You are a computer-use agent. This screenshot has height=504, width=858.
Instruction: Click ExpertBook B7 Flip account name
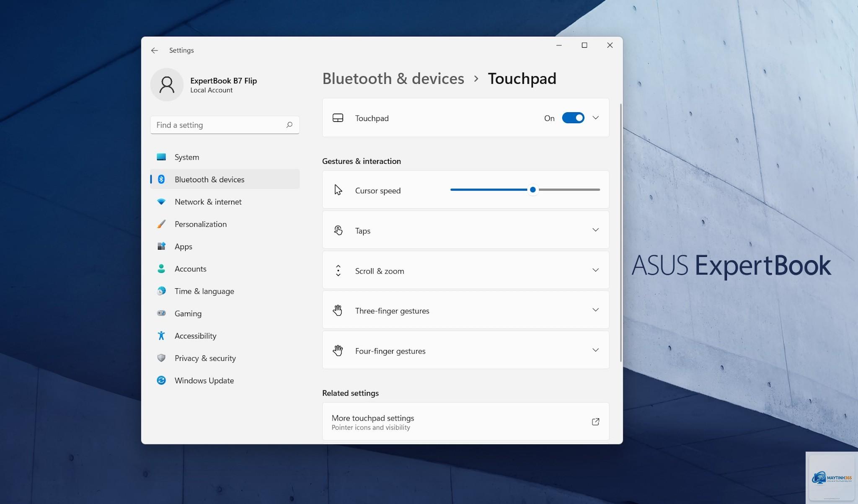(223, 80)
